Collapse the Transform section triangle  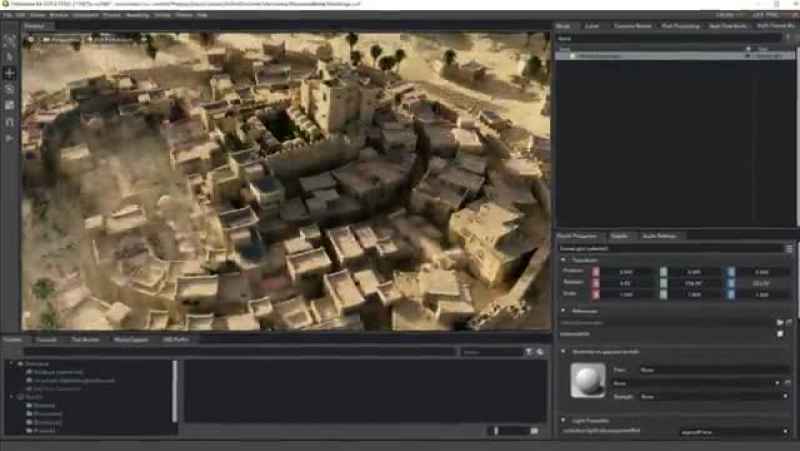[x=564, y=260]
